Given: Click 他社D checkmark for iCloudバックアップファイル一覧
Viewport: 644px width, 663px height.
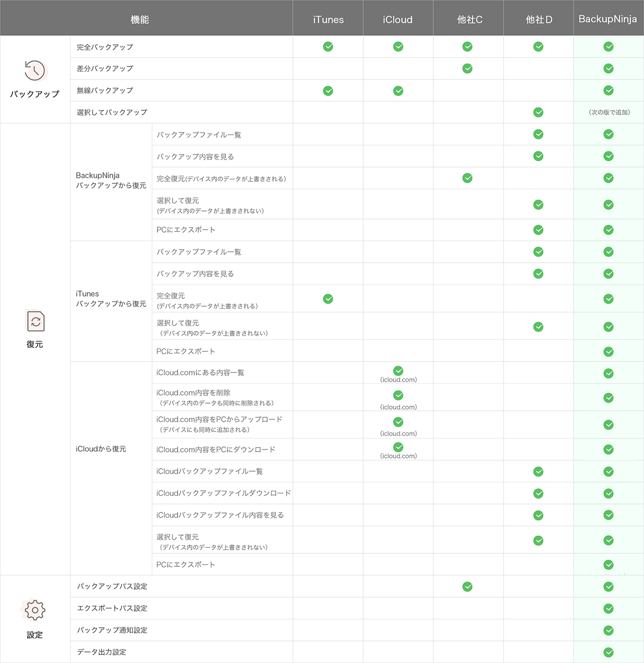Looking at the screenshot, I should pos(538,471).
